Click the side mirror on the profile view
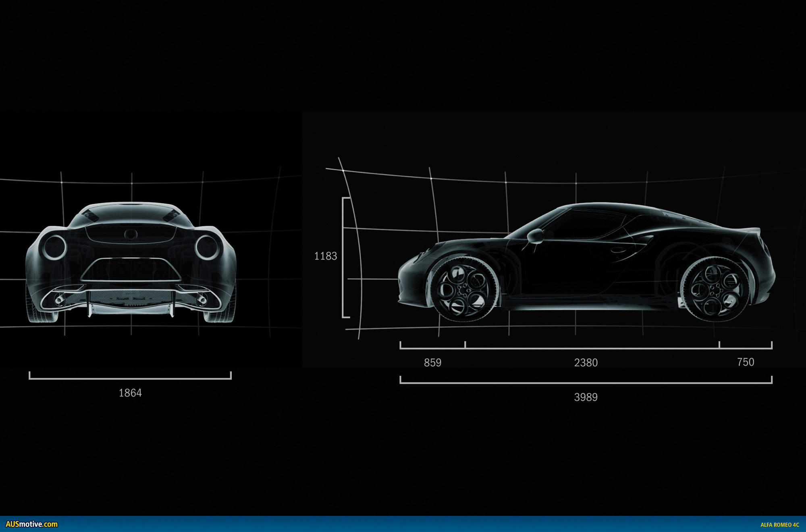This screenshot has height=532, width=806. click(535, 236)
